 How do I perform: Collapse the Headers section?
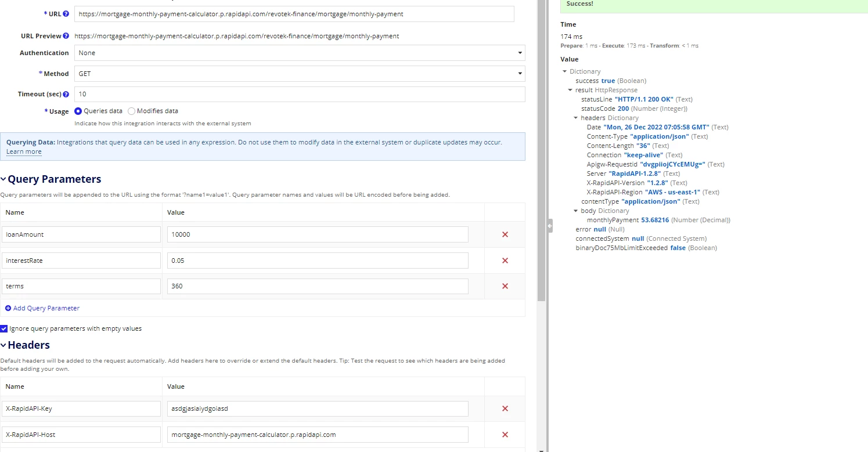pyautogui.click(x=3, y=345)
